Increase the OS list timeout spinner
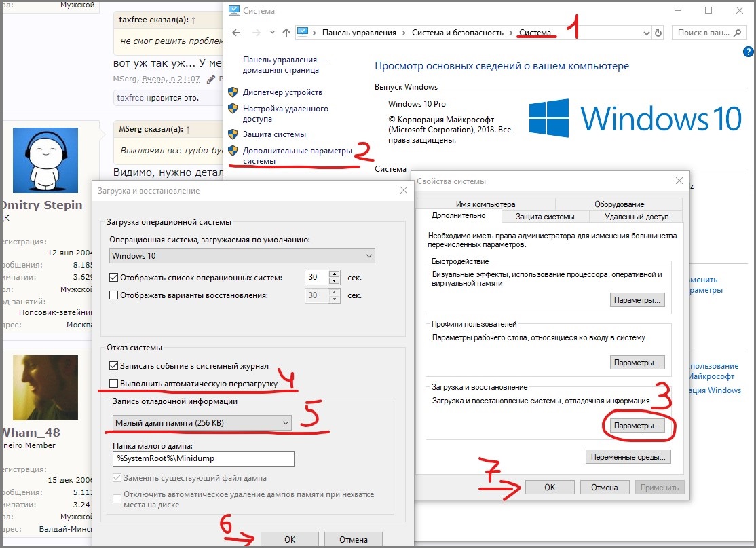This screenshot has width=756, height=548. point(334,274)
